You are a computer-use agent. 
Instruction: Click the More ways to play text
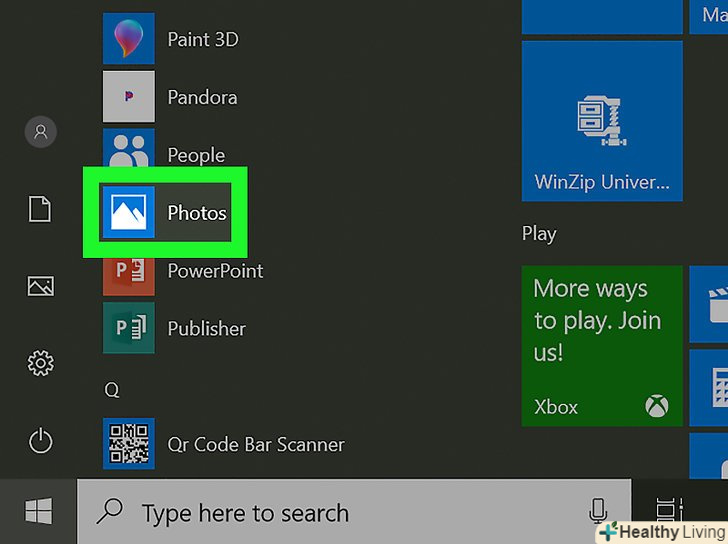pos(597,321)
